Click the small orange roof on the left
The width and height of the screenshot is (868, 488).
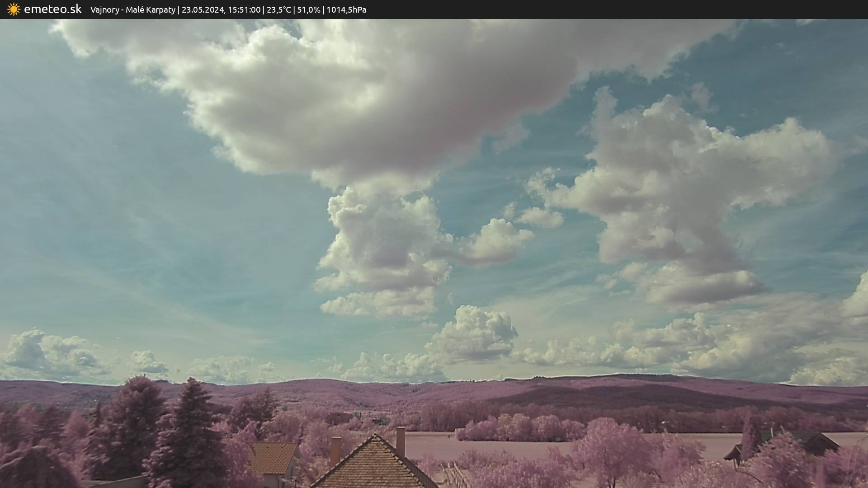(272, 457)
